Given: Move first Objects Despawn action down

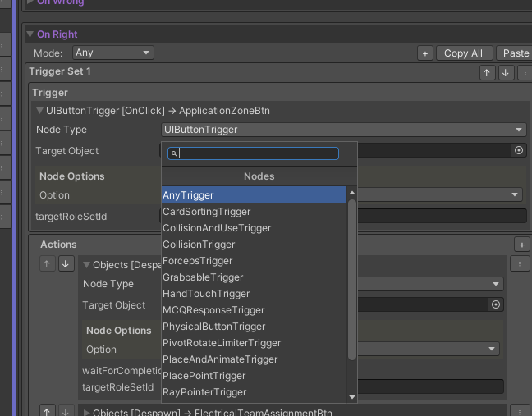Looking at the screenshot, I should [x=66, y=264].
